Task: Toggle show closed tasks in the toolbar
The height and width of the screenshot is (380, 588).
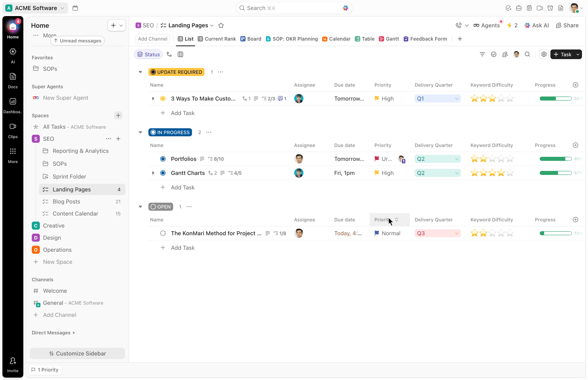Action: 493,54
